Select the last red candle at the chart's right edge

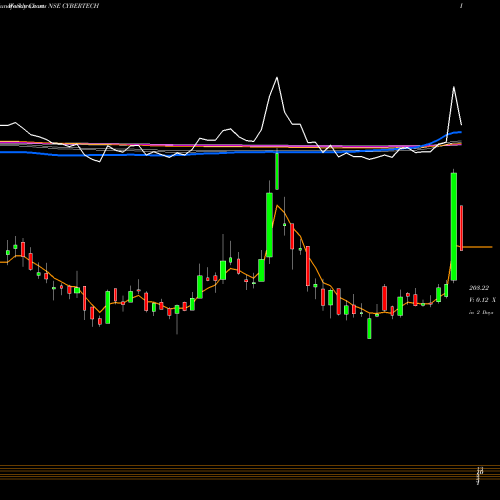pos(462,228)
